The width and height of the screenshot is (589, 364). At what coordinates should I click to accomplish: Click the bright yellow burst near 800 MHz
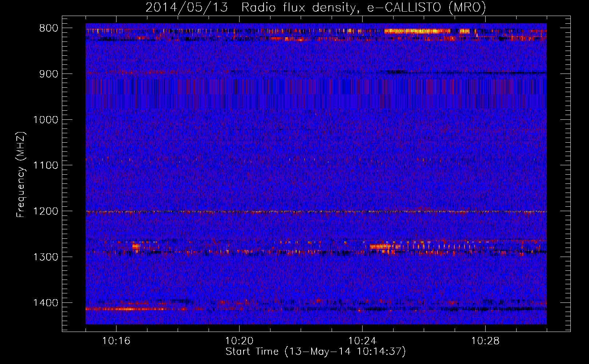pyautogui.click(x=417, y=31)
